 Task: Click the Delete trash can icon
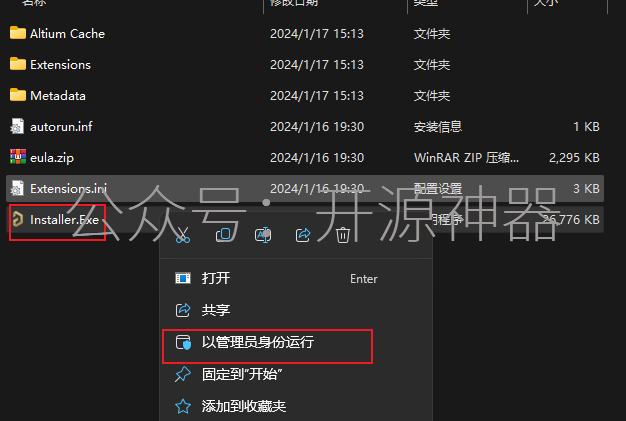coord(343,235)
